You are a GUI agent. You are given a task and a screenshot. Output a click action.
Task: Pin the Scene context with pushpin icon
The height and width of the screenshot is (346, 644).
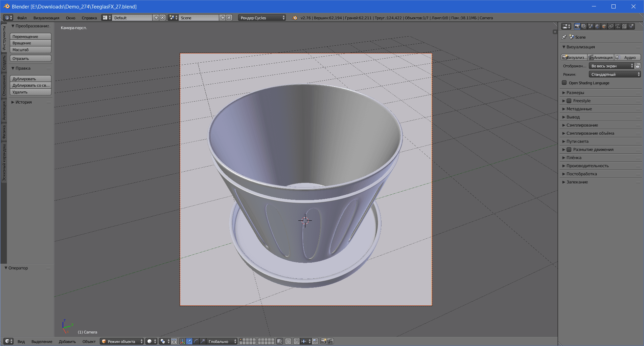[564, 37]
